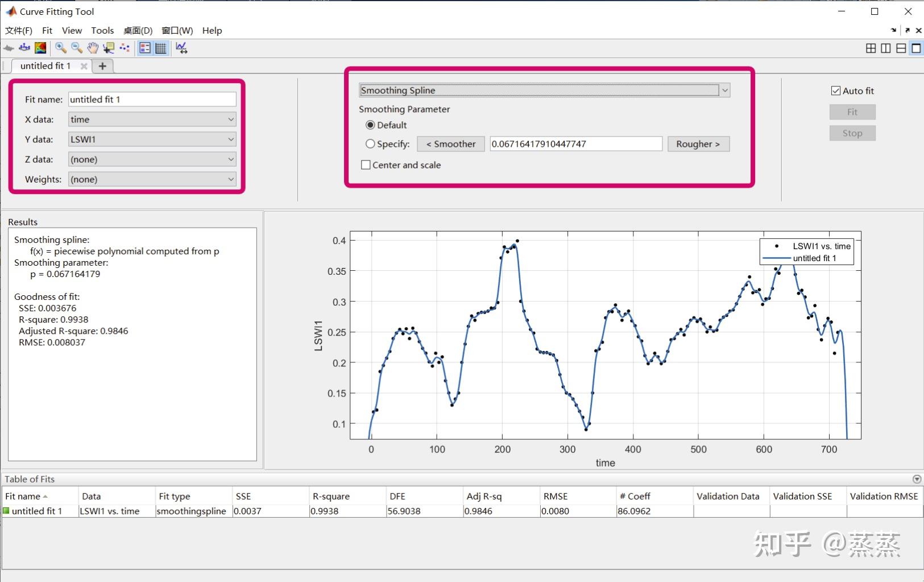Click the smoothingspline cell in table
This screenshot has width=924, height=582.
194,511
